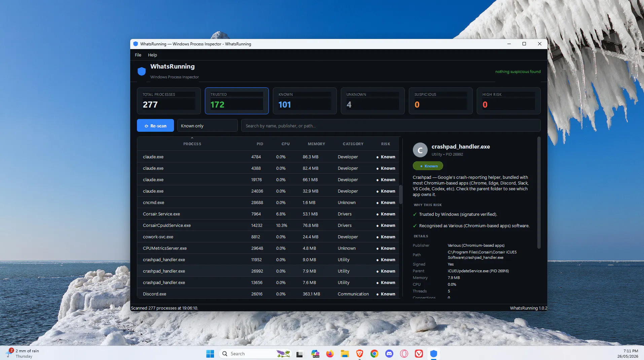Select claude.exe row with PID 19176
The width and height of the screenshot is (644, 360).
[268, 179]
